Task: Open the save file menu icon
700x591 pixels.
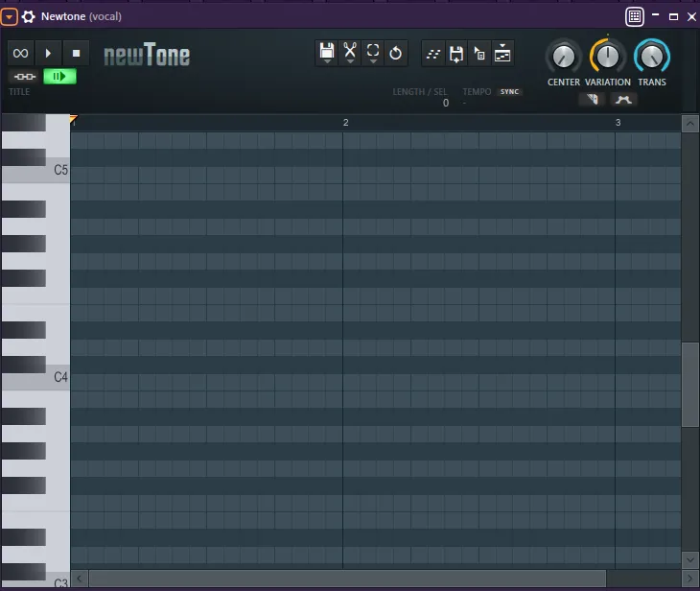Action: [327, 53]
